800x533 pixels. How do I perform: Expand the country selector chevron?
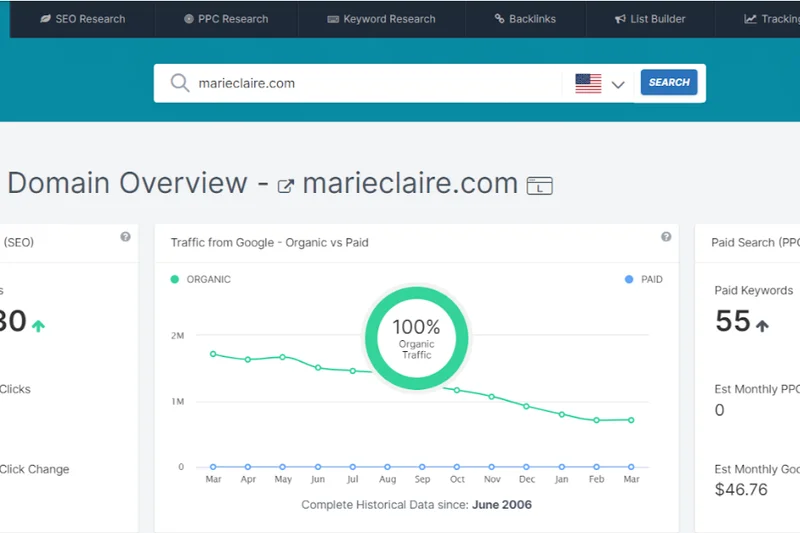pos(618,84)
